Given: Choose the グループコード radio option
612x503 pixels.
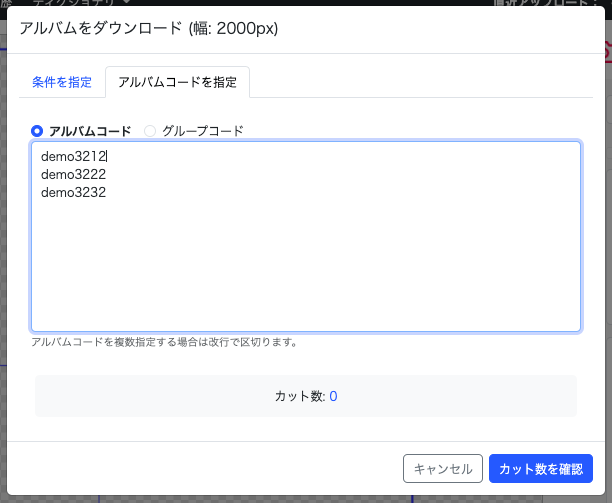Looking at the screenshot, I should point(151,130).
